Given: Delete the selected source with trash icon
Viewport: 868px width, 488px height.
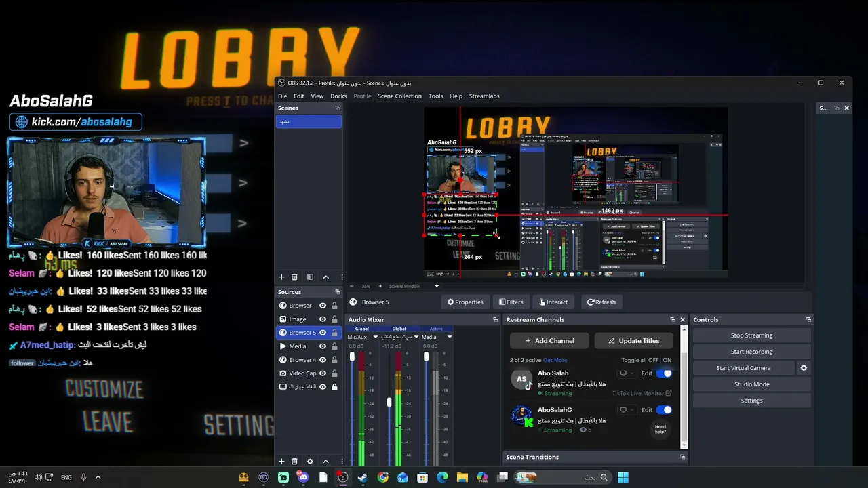Looking at the screenshot, I should click(294, 462).
